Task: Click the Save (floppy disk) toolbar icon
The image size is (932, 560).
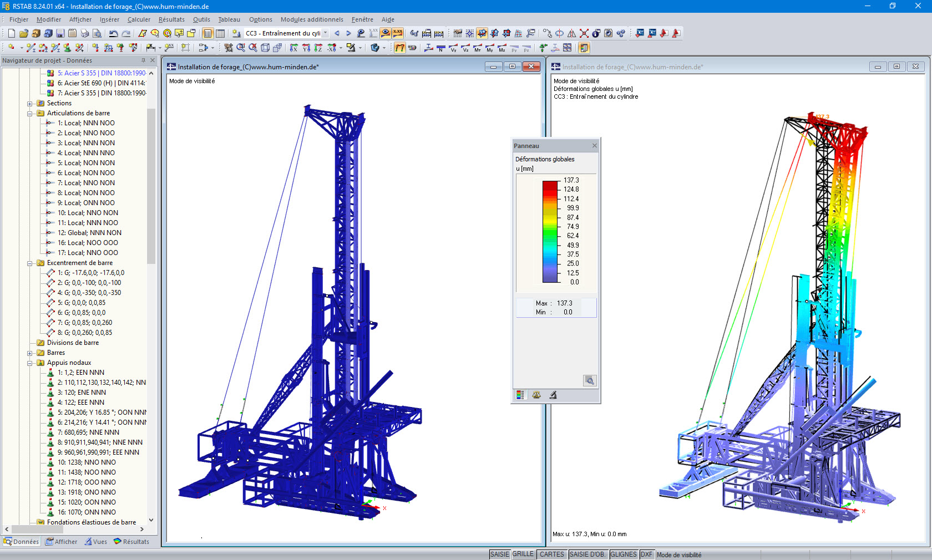Action: [60, 33]
